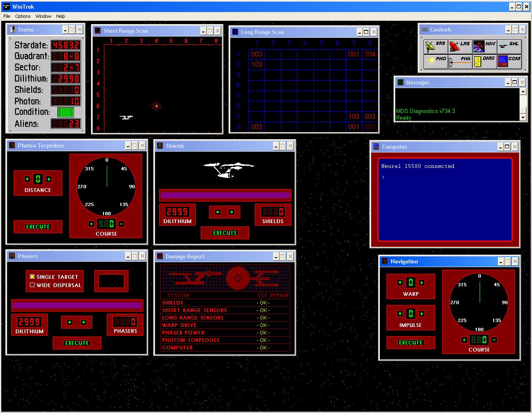This screenshot has width=532, height=413.
Task: Shift shields energy with right arrow
Action: (x=232, y=212)
